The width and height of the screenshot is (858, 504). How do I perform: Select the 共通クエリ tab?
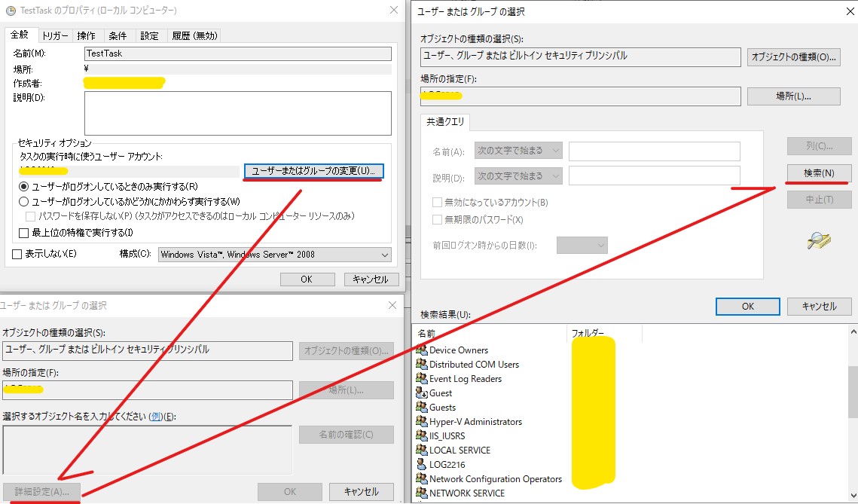pos(445,121)
